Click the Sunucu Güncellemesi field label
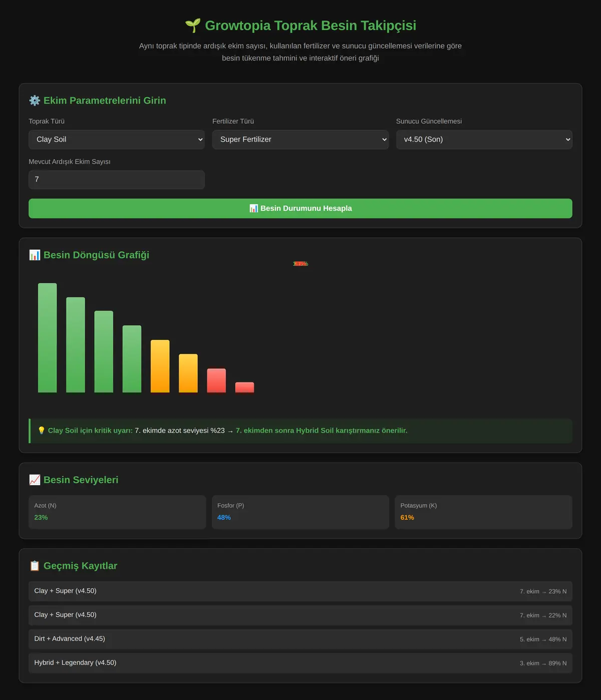The image size is (601, 700). (429, 121)
